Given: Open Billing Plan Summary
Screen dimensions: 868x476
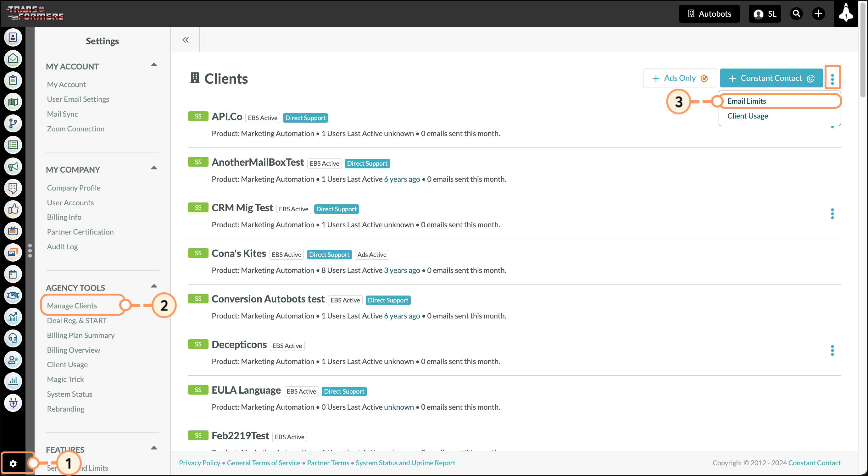Looking at the screenshot, I should (81, 335).
